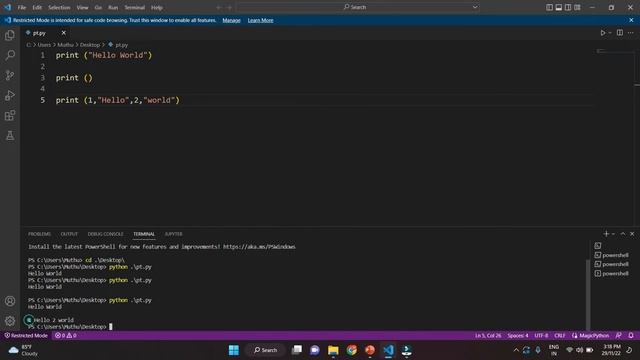Screen dimensions: 640x360
Task: Open Google Chrome from the taskbar
Action: pyautogui.click(x=351, y=350)
